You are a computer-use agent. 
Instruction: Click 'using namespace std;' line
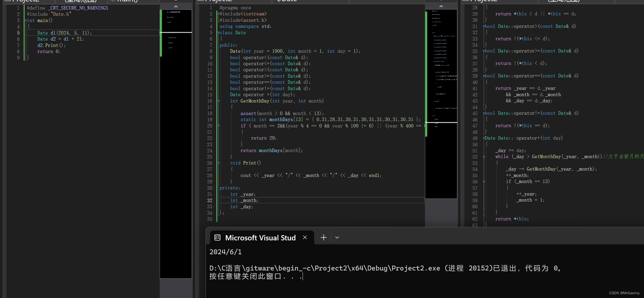pyautogui.click(x=245, y=26)
